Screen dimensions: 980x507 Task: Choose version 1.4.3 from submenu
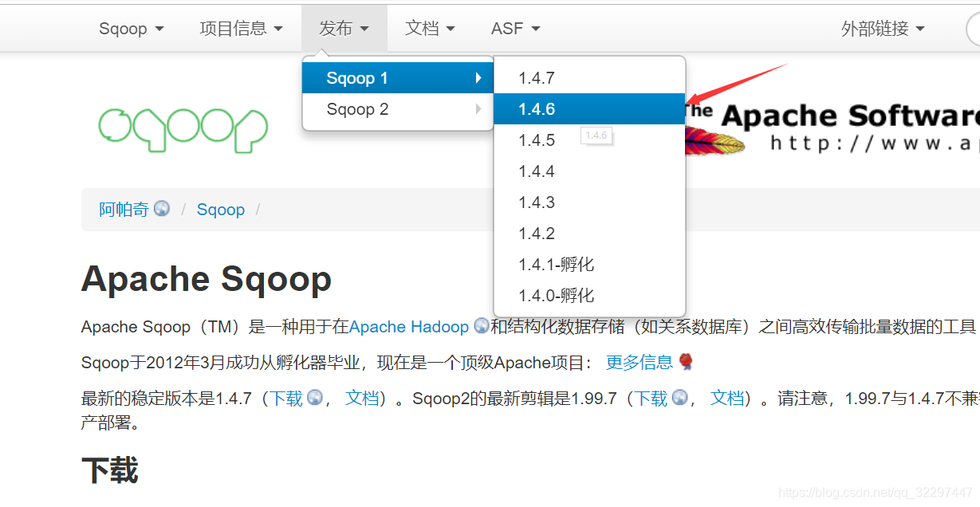click(589, 202)
